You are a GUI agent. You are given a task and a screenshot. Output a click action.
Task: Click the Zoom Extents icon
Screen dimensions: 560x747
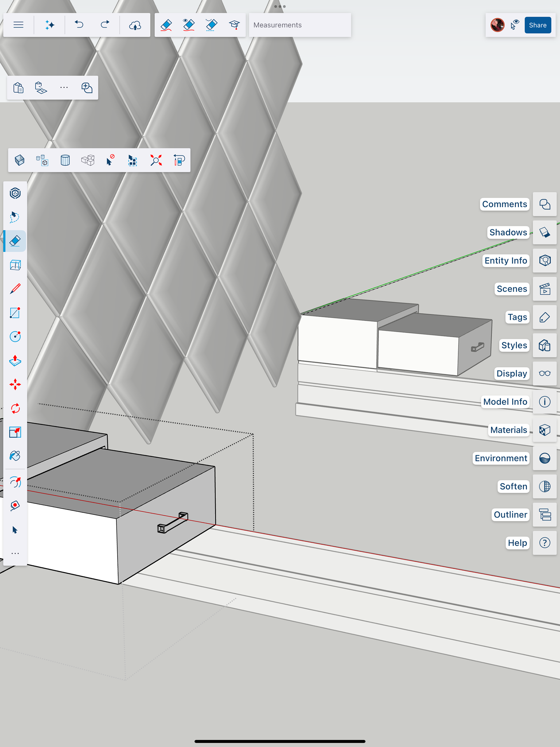(156, 160)
